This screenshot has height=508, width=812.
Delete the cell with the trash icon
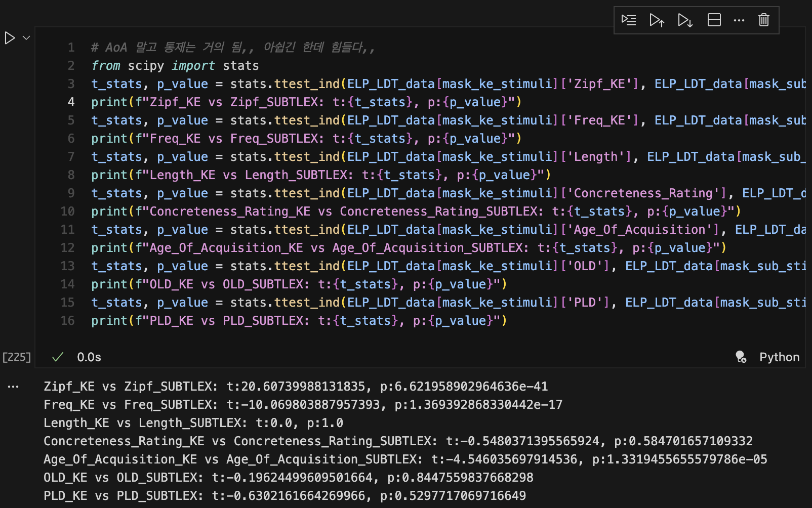click(x=763, y=20)
